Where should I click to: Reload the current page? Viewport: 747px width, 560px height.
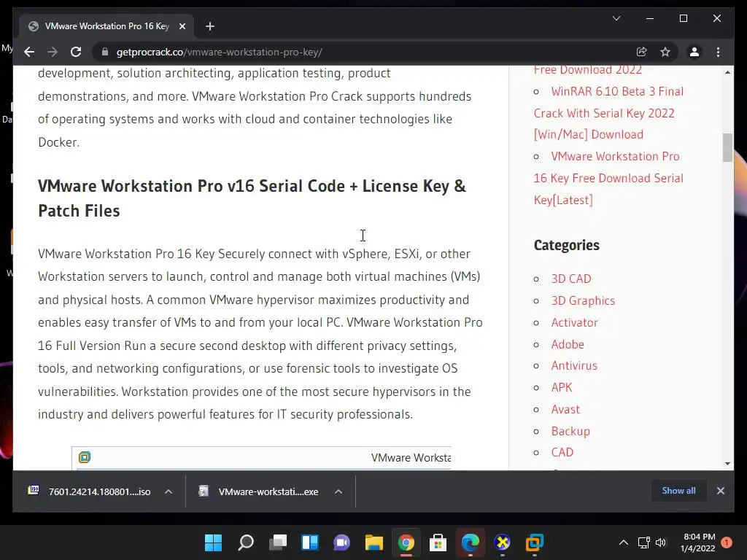pyautogui.click(x=76, y=52)
